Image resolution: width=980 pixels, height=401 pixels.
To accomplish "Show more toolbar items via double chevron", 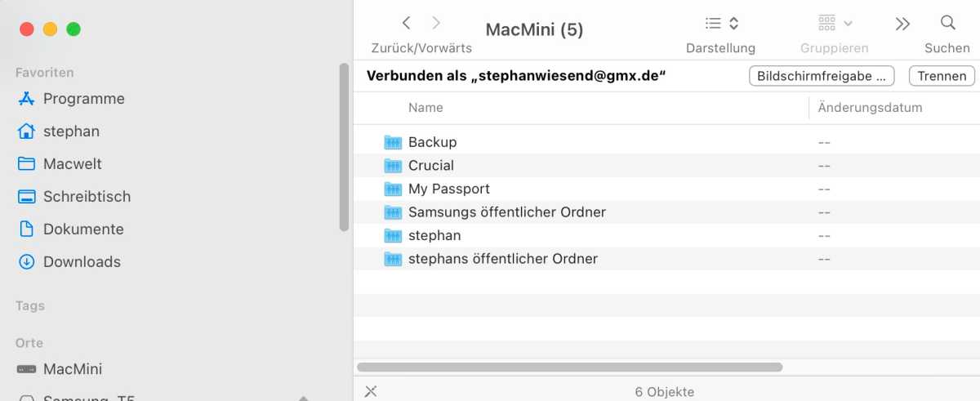I will coord(902,24).
